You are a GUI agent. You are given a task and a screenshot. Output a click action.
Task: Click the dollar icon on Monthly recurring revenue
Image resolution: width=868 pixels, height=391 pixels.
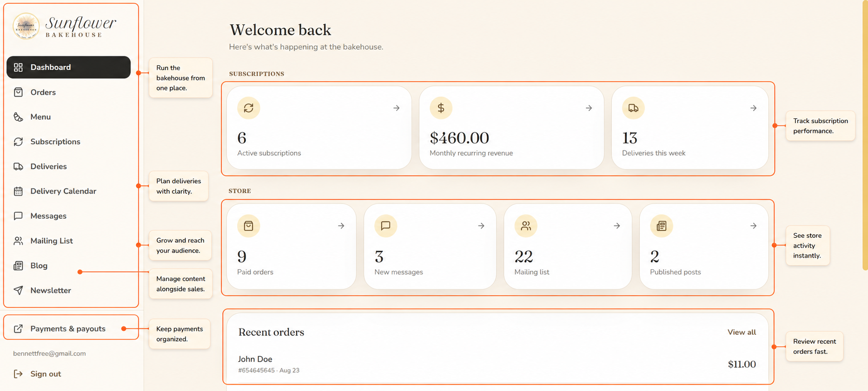[441, 108]
